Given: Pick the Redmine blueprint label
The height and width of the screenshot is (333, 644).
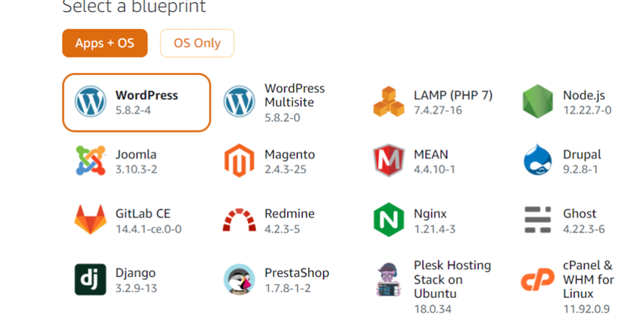Looking at the screenshot, I should [289, 214].
